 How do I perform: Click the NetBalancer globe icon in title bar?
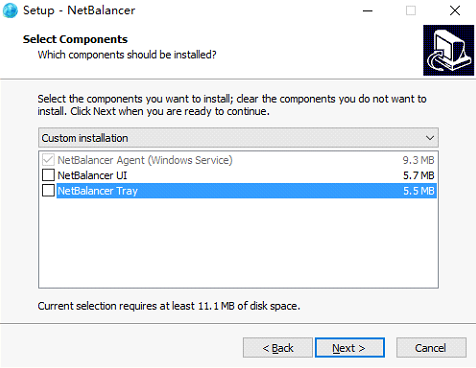[10, 10]
